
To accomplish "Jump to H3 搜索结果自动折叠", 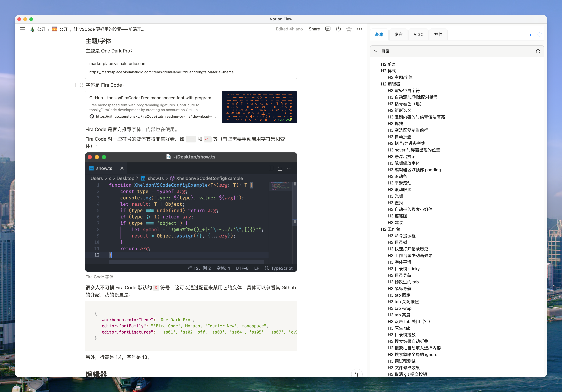I will 408,342.
